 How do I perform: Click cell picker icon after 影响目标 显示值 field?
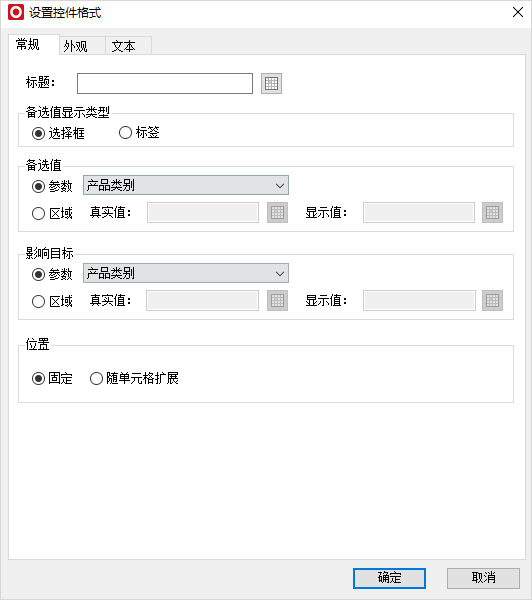coord(492,300)
